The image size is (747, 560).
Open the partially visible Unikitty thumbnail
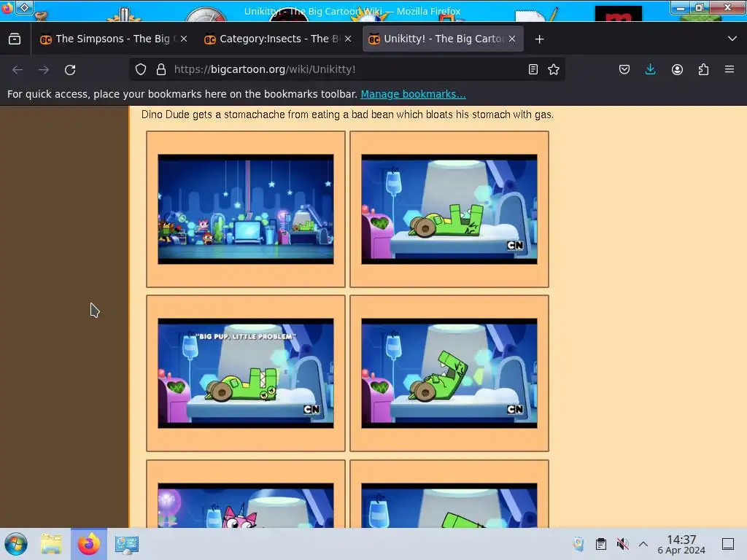coord(246,505)
